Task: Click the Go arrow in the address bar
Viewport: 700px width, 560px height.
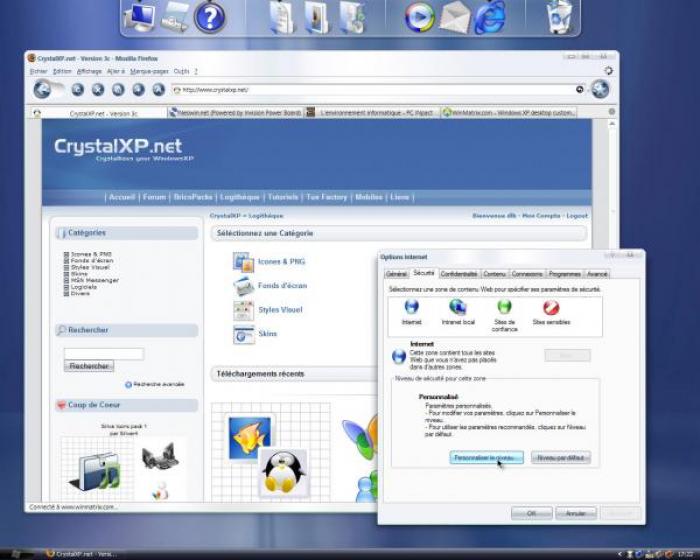Action: pyautogui.click(x=579, y=89)
